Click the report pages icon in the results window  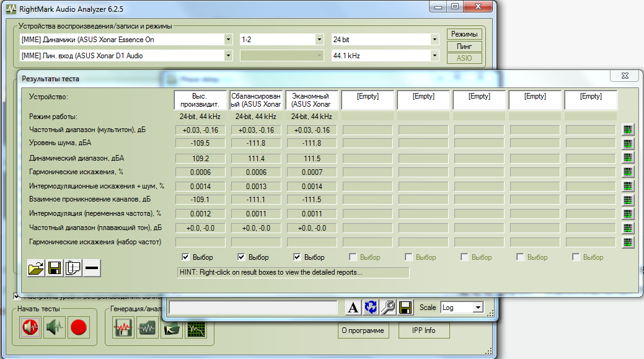point(73,268)
